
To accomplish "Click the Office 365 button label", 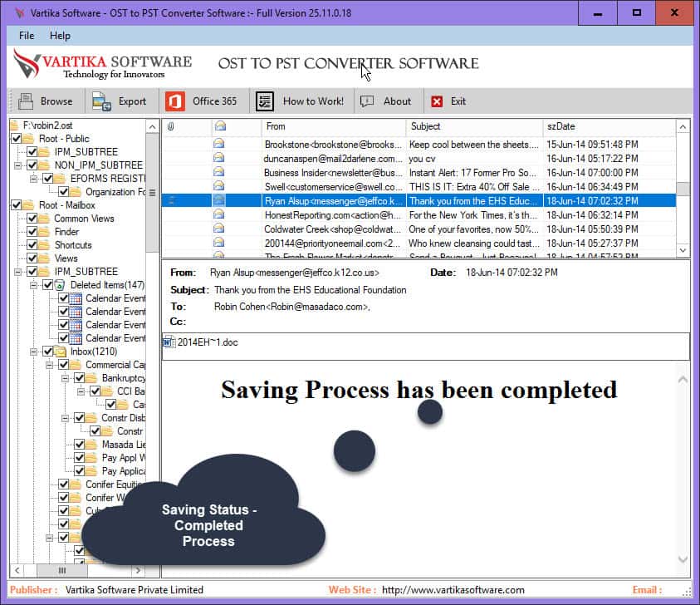I will point(215,101).
